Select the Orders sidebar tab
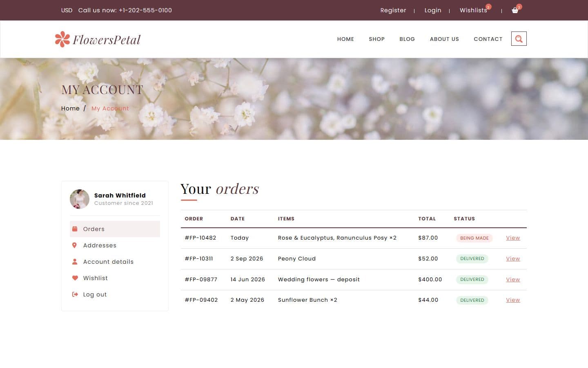 click(115, 229)
